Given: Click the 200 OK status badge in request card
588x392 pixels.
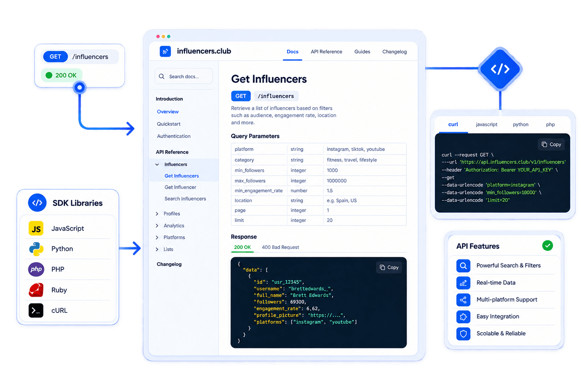Looking at the screenshot, I should pyautogui.click(x=62, y=75).
